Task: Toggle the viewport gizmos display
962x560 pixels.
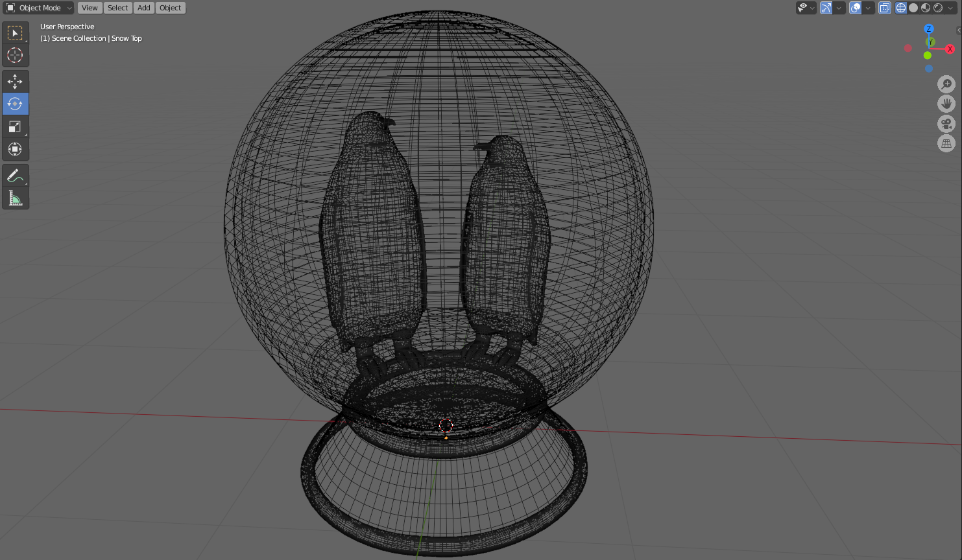Action: tap(826, 8)
